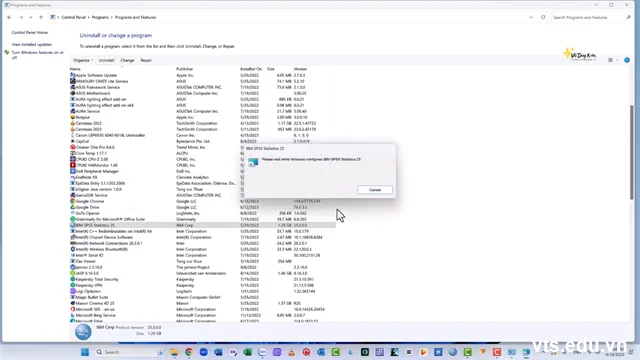Click the Repair toolbar button
The width and height of the screenshot is (640, 360).
146,60
